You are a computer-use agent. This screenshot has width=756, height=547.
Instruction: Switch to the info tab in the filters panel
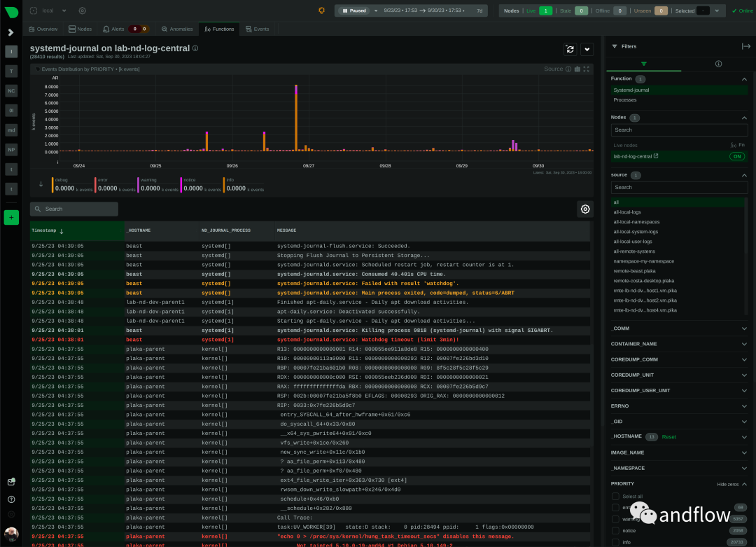coord(718,64)
